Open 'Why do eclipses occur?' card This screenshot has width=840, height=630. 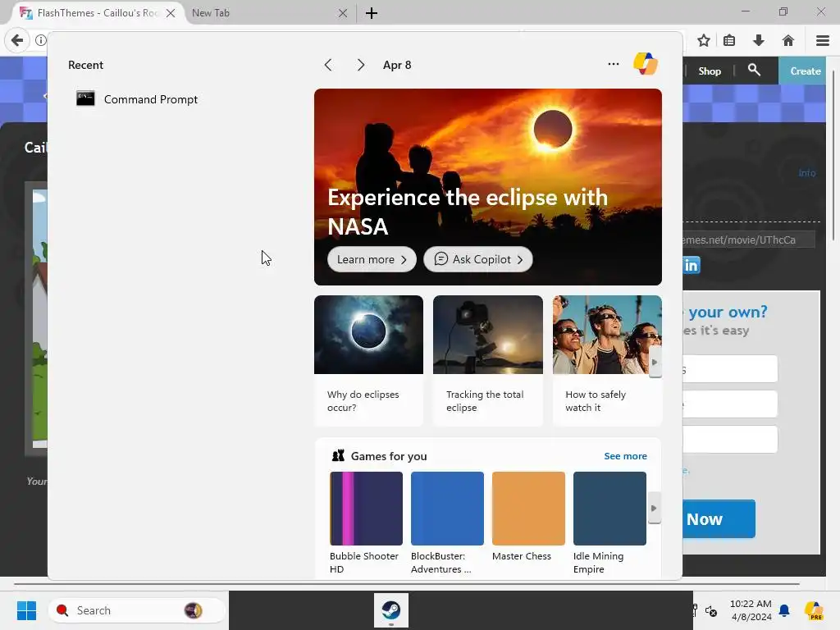pyautogui.click(x=368, y=361)
